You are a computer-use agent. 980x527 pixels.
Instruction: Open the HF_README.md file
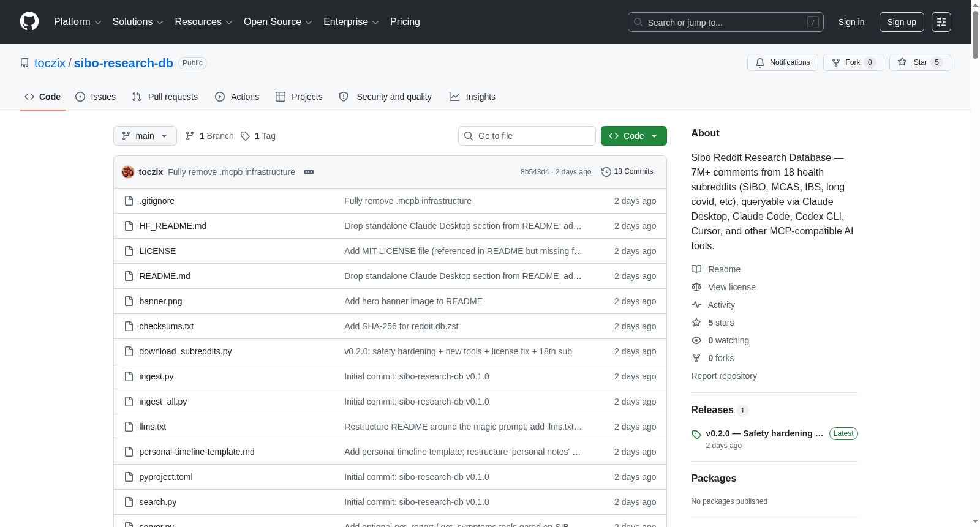click(x=173, y=226)
